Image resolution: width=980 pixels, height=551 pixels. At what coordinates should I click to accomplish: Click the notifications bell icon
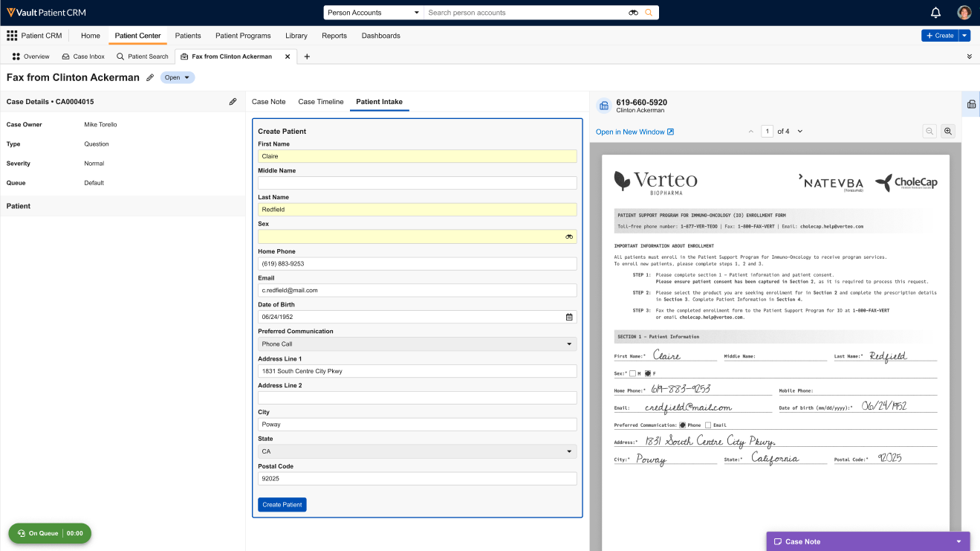point(935,13)
